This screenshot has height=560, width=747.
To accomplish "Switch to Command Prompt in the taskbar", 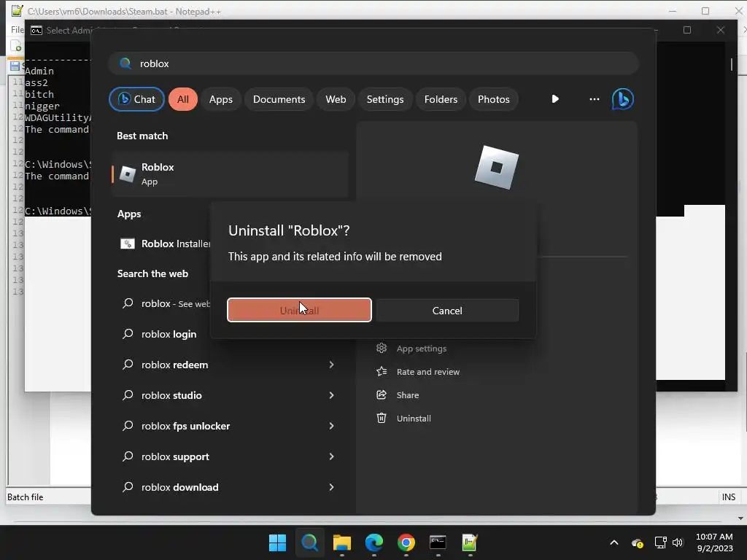I will (438, 542).
